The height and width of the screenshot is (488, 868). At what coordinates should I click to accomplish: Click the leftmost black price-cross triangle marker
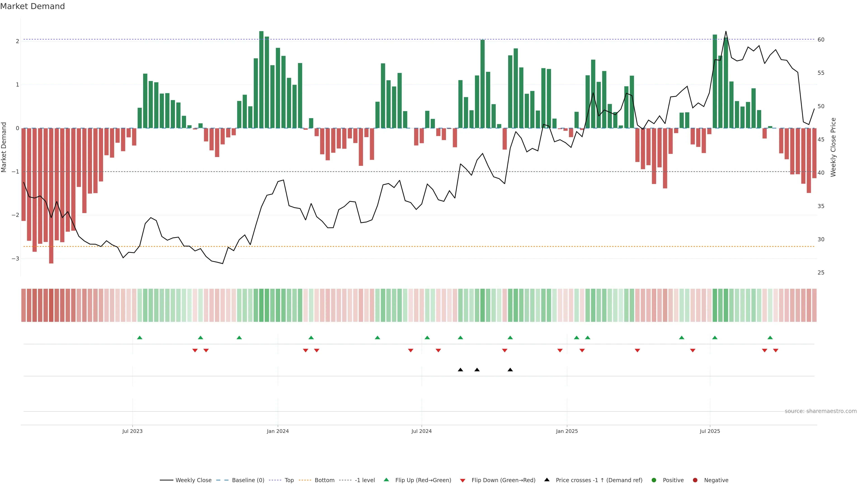[460, 369]
